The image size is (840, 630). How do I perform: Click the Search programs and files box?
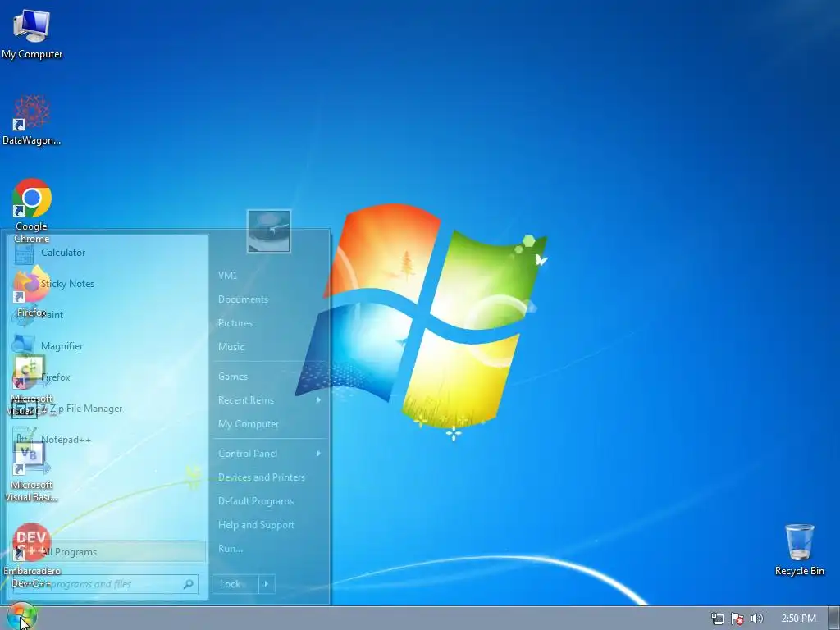105,584
